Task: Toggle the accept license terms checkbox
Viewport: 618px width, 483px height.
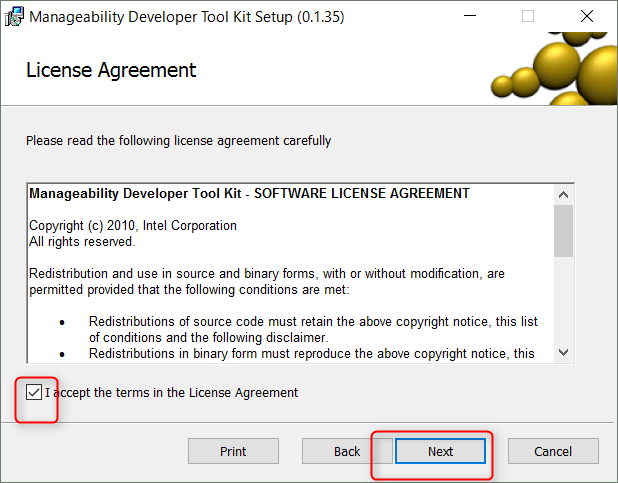Action: [x=36, y=392]
